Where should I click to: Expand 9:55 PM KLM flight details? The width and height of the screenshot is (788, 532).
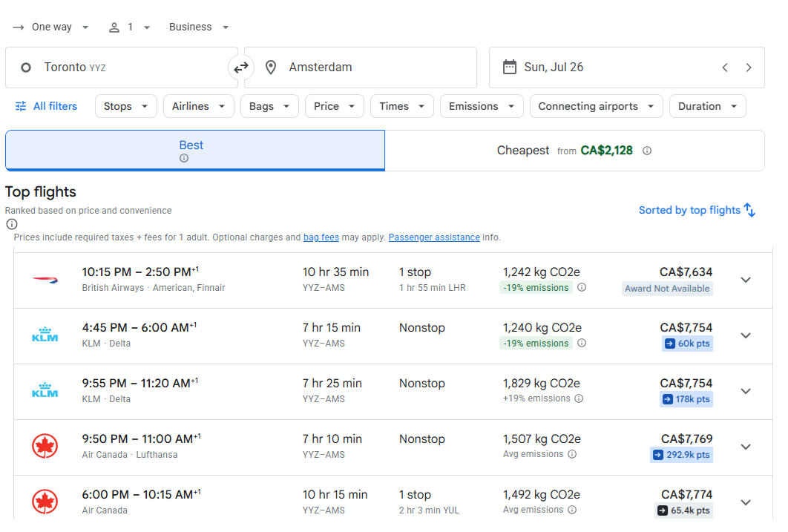tap(746, 391)
